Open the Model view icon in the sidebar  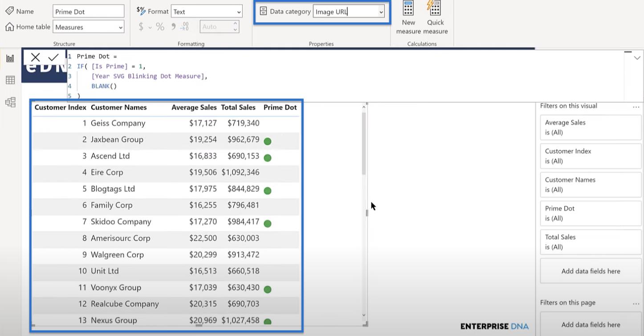click(10, 102)
